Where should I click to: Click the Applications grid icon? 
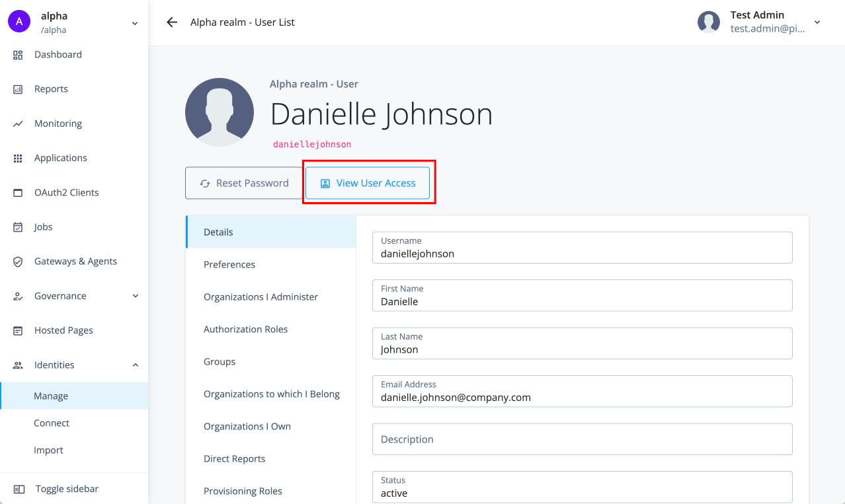[x=19, y=159]
